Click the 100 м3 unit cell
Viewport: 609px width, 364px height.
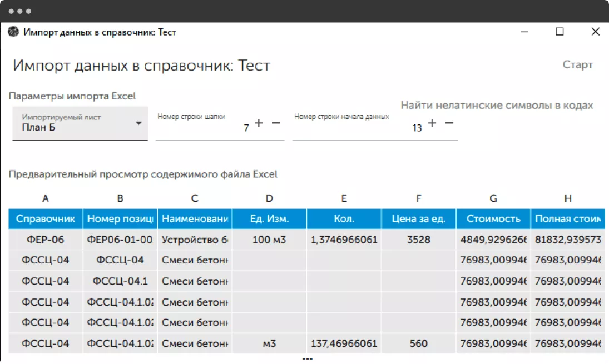(x=269, y=240)
